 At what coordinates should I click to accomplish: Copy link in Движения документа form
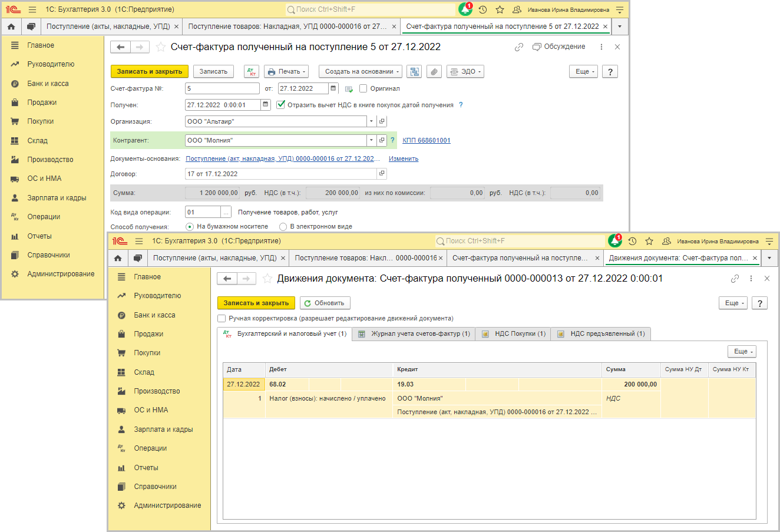pos(735,279)
